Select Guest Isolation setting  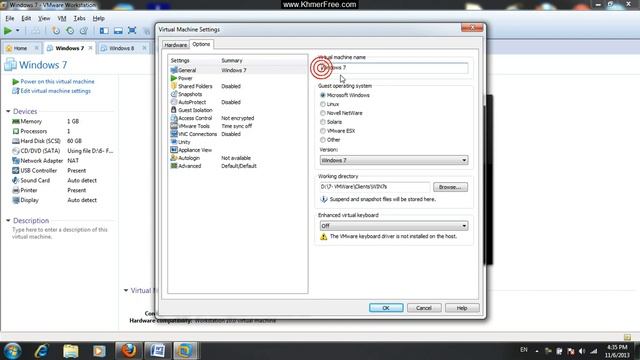238,110
